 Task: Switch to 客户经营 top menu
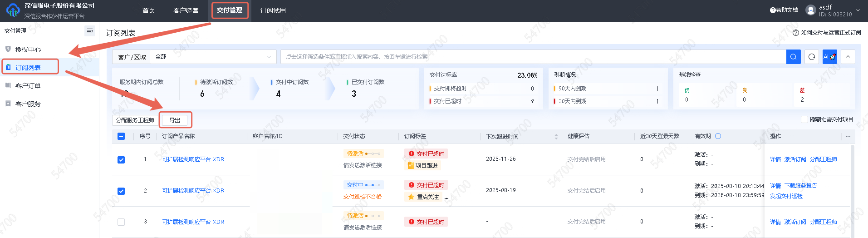click(186, 10)
